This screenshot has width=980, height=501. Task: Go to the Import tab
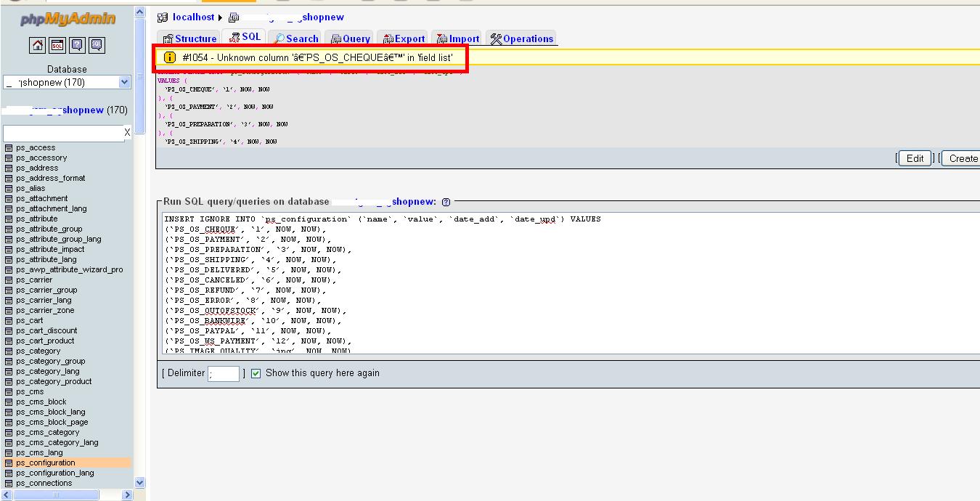pyautogui.click(x=458, y=38)
